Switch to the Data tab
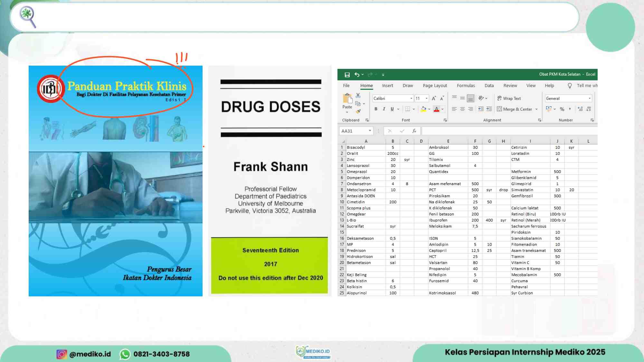644x362 pixels. (x=489, y=86)
